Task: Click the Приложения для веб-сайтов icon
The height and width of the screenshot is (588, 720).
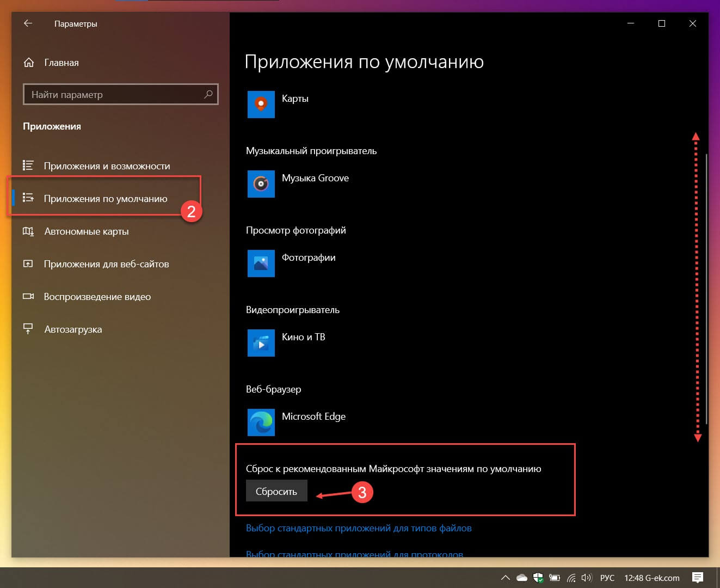Action: click(28, 264)
